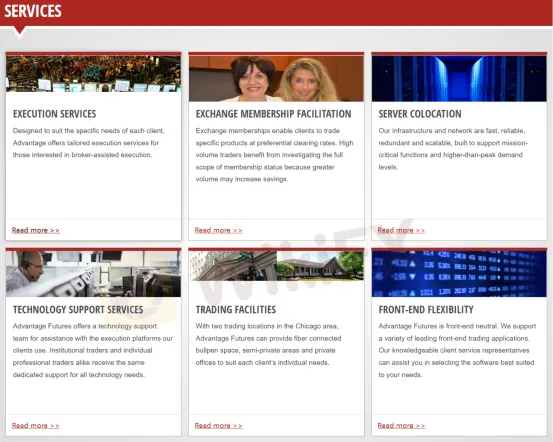The height and width of the screenshot is (442, 553).
Task: Click text "Our infrastructure and network are fast"
Action: click(438, 131)
